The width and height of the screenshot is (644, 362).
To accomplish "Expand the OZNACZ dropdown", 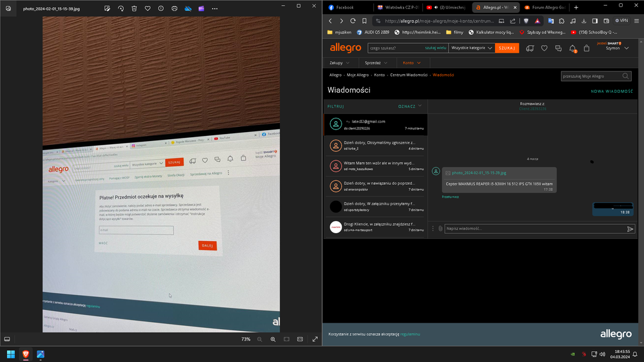I will (x=410, y=106).
